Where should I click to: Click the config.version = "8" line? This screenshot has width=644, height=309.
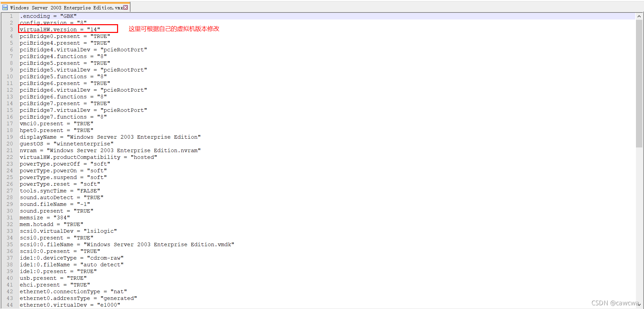click(x=53, y=23)
